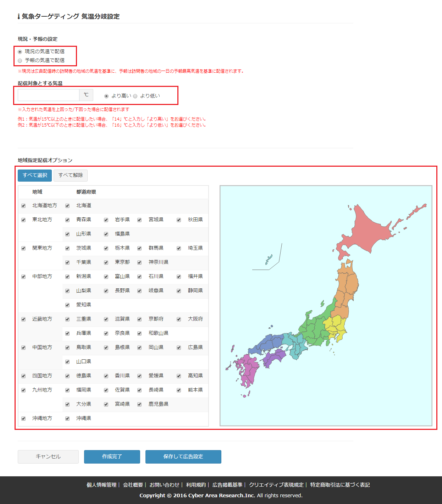Toggle 東北地方 region checkbox
This screenshot has width=442, height=504.
click(x=23, y=220)
